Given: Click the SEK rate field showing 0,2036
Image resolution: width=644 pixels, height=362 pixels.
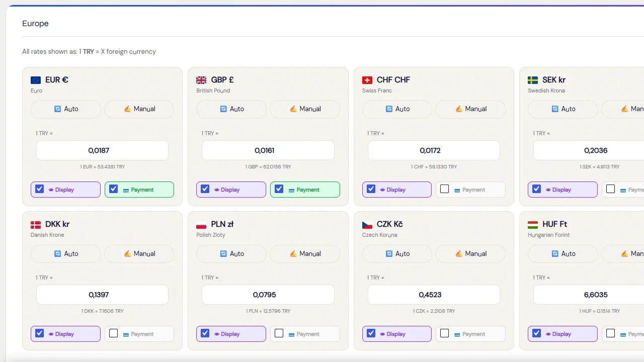Looking at the screenshot, I should [x=589, y=150].
